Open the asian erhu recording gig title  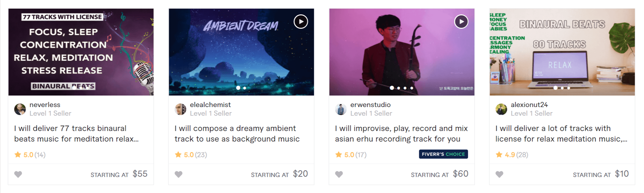[x=401, y=134]
